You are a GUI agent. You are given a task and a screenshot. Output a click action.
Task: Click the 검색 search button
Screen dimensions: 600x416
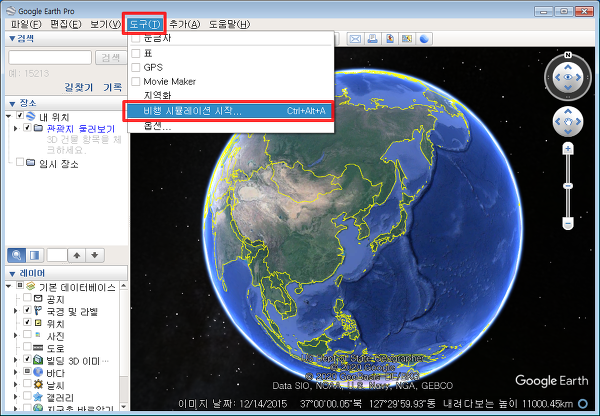(111, 57)
